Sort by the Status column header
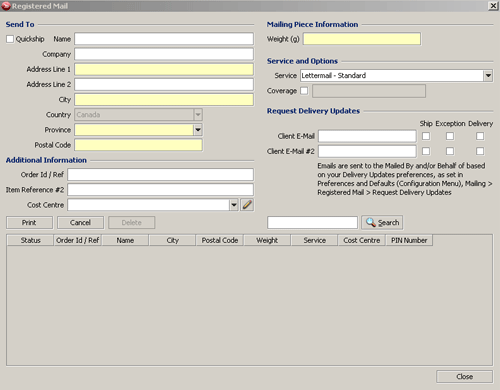 tap(30, 240)
